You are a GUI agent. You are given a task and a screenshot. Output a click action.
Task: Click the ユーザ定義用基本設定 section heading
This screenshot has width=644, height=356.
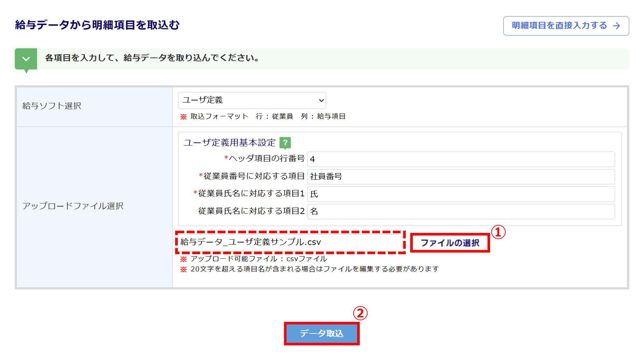(x=230, y=143)
